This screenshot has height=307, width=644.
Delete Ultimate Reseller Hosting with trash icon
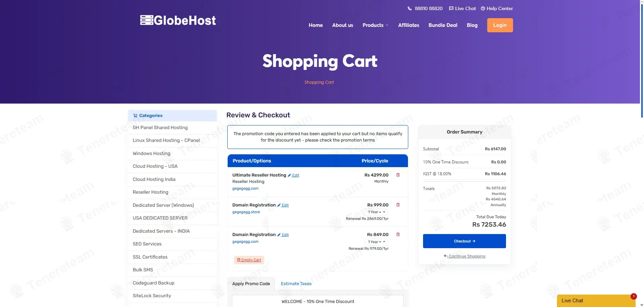tap(398, 175)
